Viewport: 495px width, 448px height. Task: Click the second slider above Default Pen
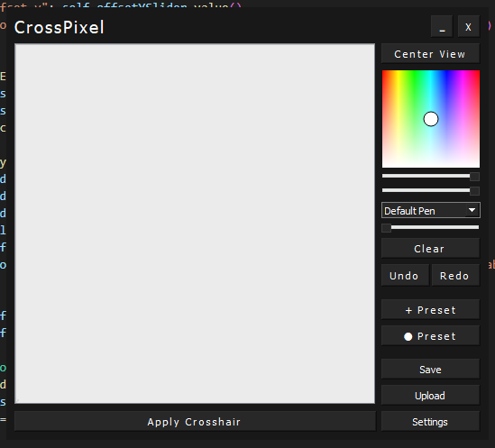point(431,190)
